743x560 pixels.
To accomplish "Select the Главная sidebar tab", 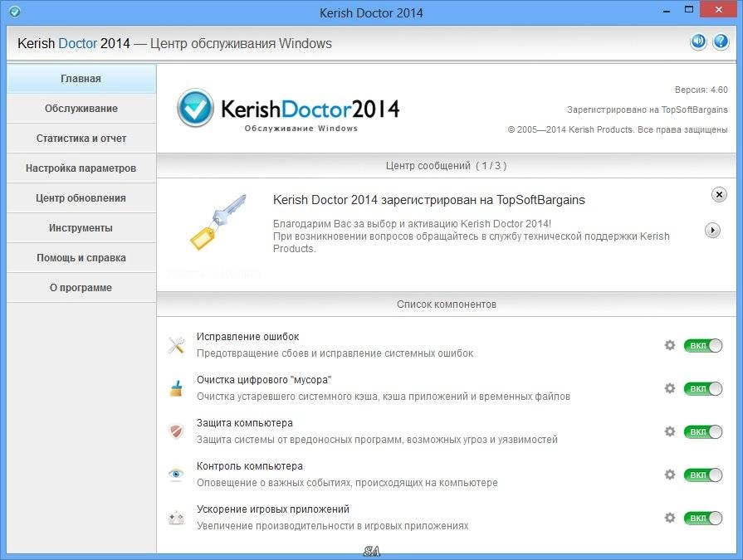I will (x=81, y=79).
